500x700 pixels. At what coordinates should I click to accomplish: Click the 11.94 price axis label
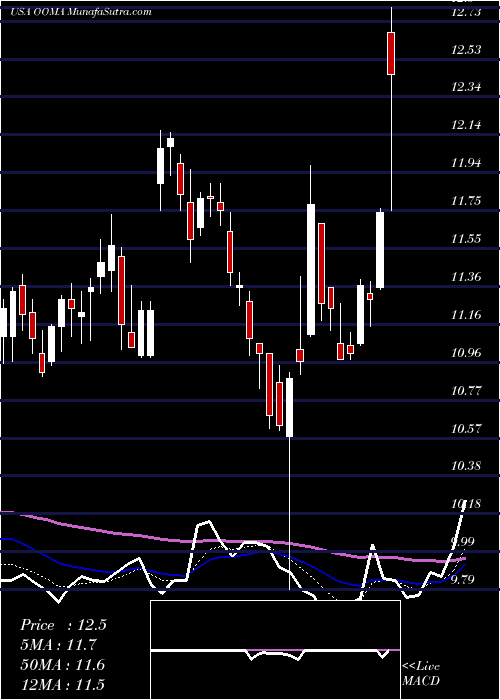(466, 162)
